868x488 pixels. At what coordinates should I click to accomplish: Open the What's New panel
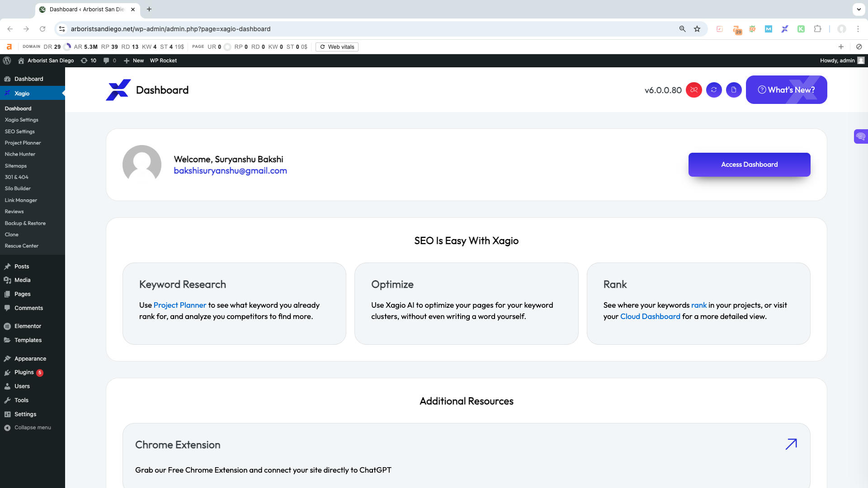click(x=786, y=90)
